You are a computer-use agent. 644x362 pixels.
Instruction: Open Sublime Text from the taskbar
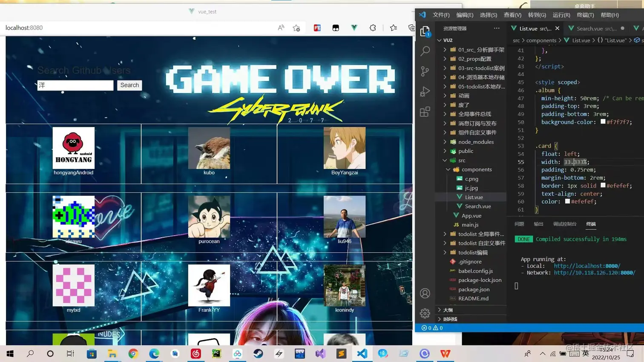(341, 353)
